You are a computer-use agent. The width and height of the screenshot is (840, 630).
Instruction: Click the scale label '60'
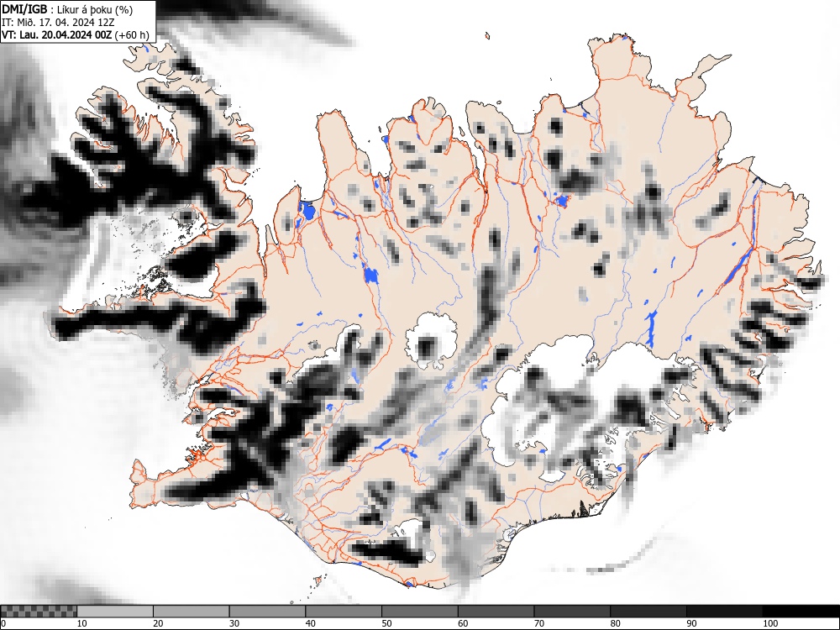(x=462, y=623)
